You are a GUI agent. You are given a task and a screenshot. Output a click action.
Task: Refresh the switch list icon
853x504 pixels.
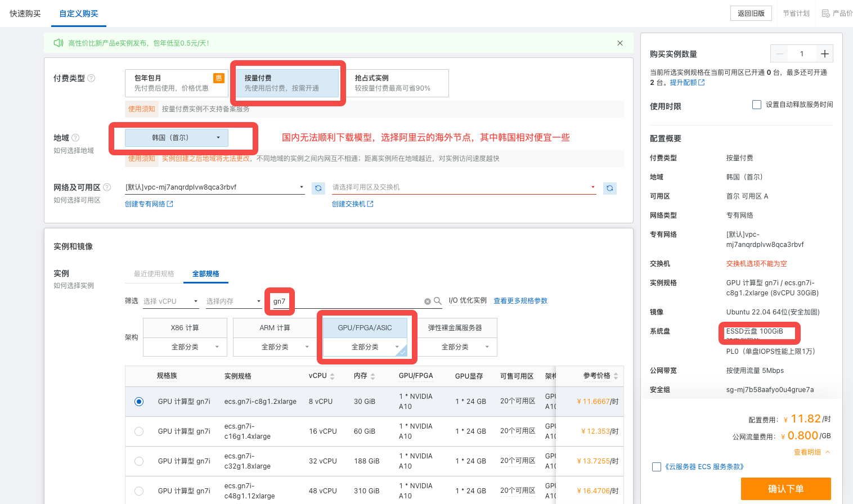[x=610, y=188]
